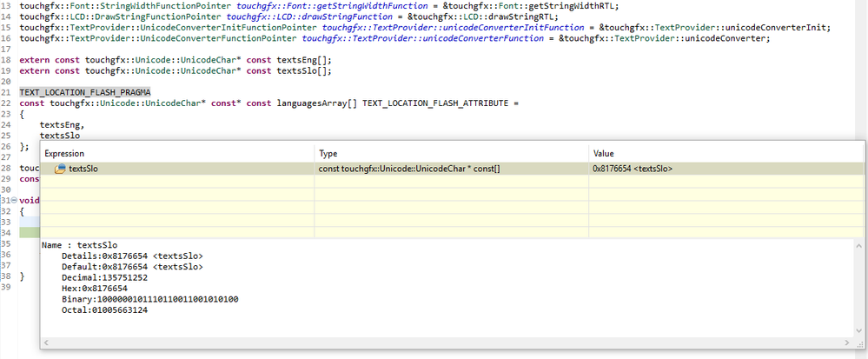
Task: Click the Name : textsSlo detail line
Action: click(80, 245)
